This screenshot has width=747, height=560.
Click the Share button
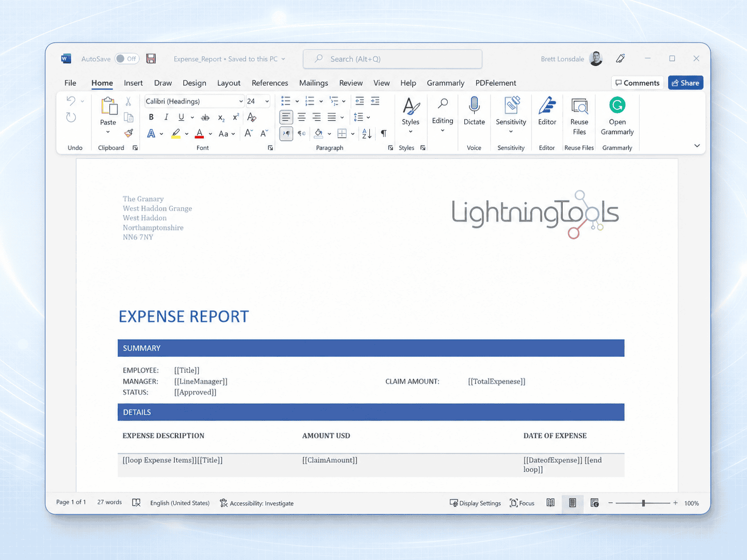(x=686, y=83)
